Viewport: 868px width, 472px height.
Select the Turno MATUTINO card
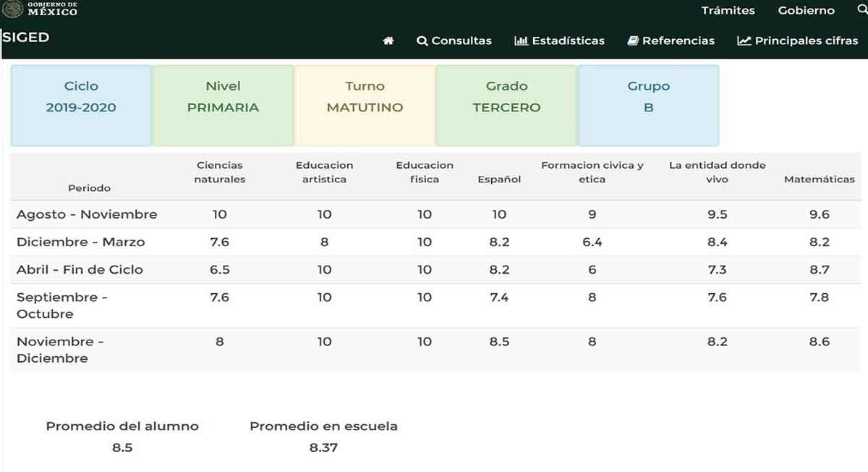point(365,104)
